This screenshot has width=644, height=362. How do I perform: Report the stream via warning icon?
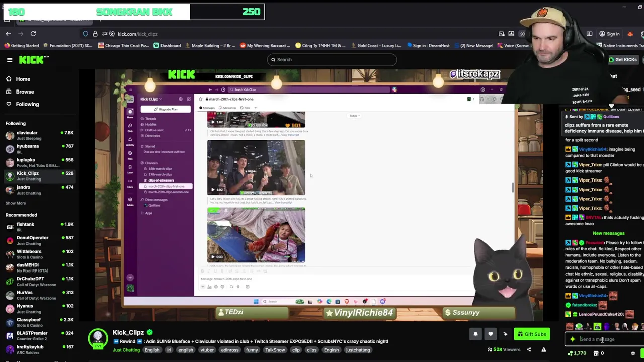[x=544, y=350]
